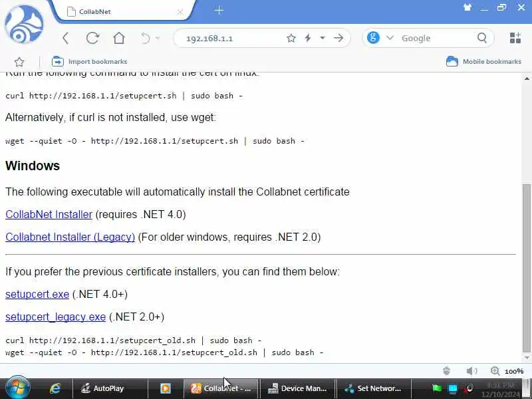The width and height of the screenshot is (532, 399).
Task: Click the zoom magnifier icon in status bar
Action: pyautogui.click(x=495, y=371)
